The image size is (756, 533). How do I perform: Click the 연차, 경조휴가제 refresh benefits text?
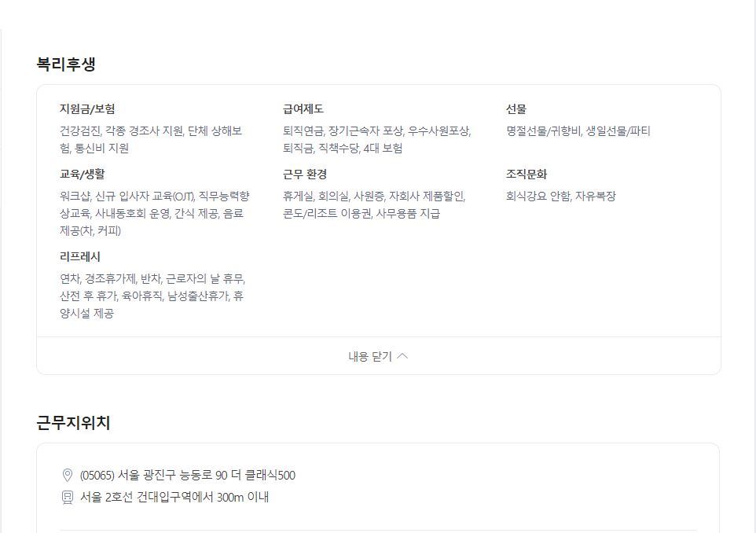coord(98,278)
